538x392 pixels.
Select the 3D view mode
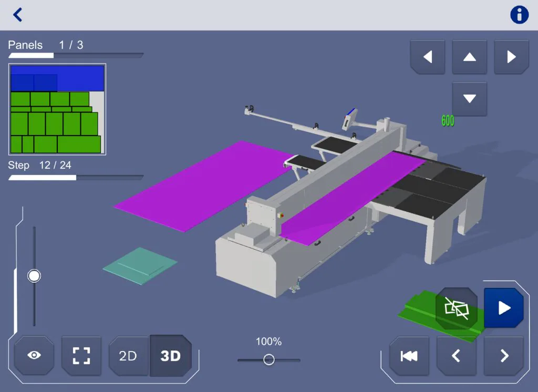(171, 356)
